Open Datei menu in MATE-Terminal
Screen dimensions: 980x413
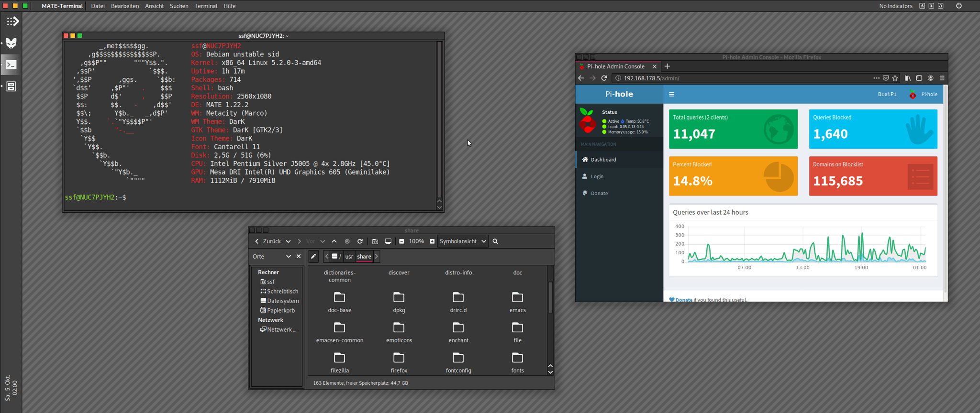point(98,6)
